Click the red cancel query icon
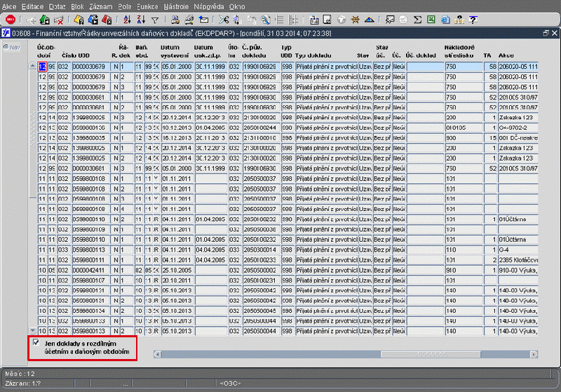Viewport: 561px width, 392px height. coord(107,20)
